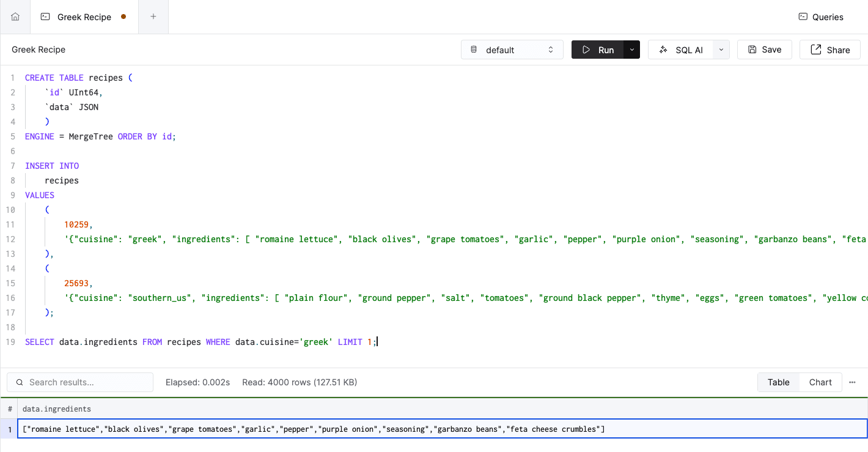Expand the SQL AI options chevron
This screenshot has height=452, width=868.
click(721, 50)
